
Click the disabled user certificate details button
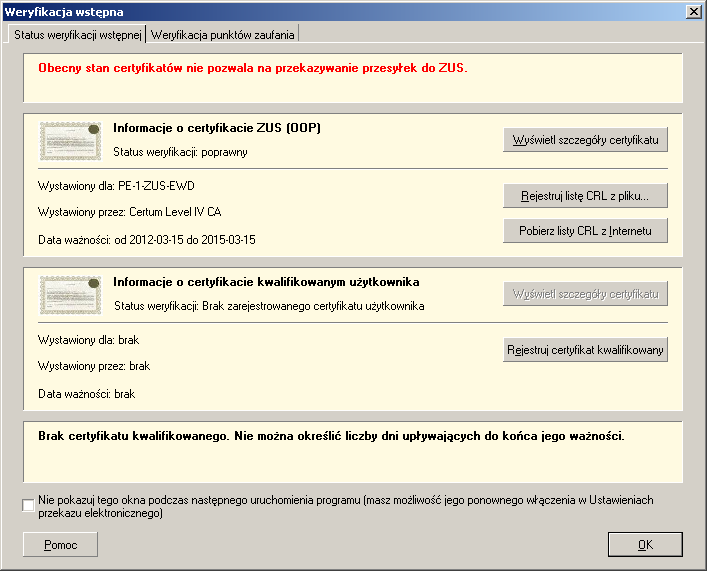(585, 294)
